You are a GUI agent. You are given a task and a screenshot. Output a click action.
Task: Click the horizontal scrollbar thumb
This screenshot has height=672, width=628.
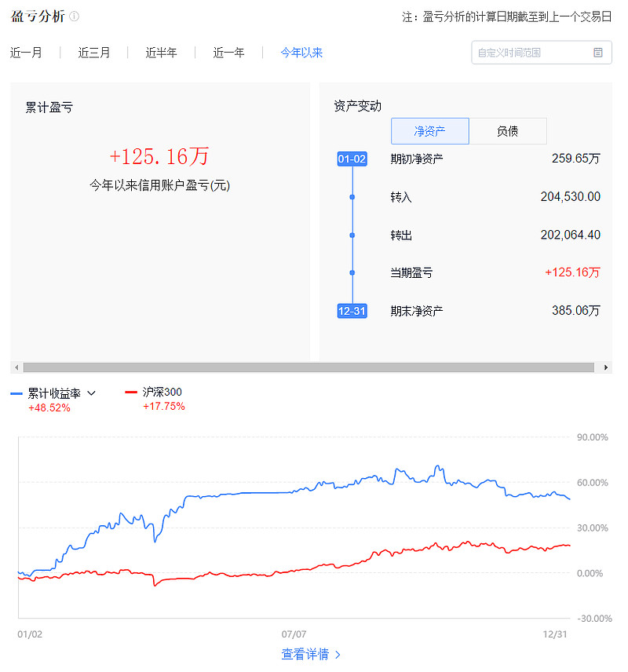309,367
